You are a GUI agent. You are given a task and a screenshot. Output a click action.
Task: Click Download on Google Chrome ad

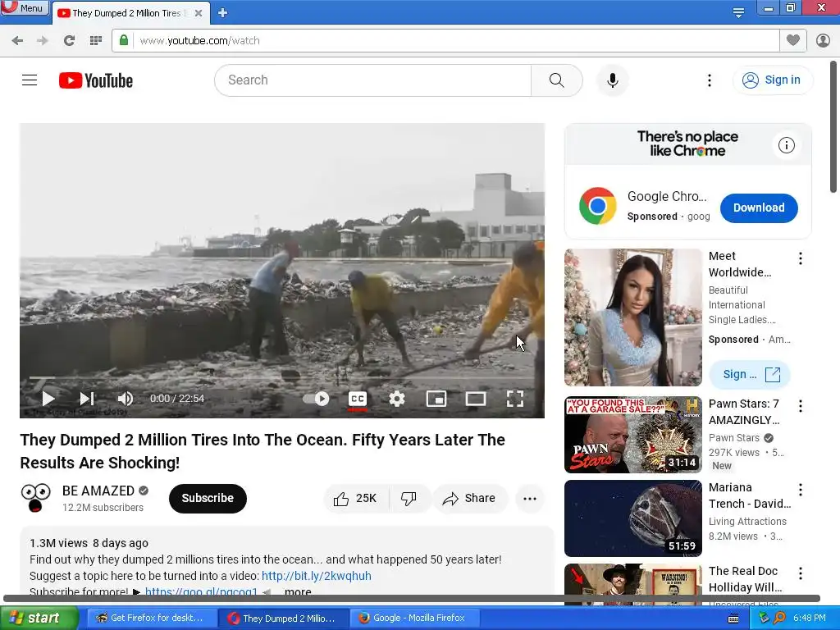pos(759,208)
